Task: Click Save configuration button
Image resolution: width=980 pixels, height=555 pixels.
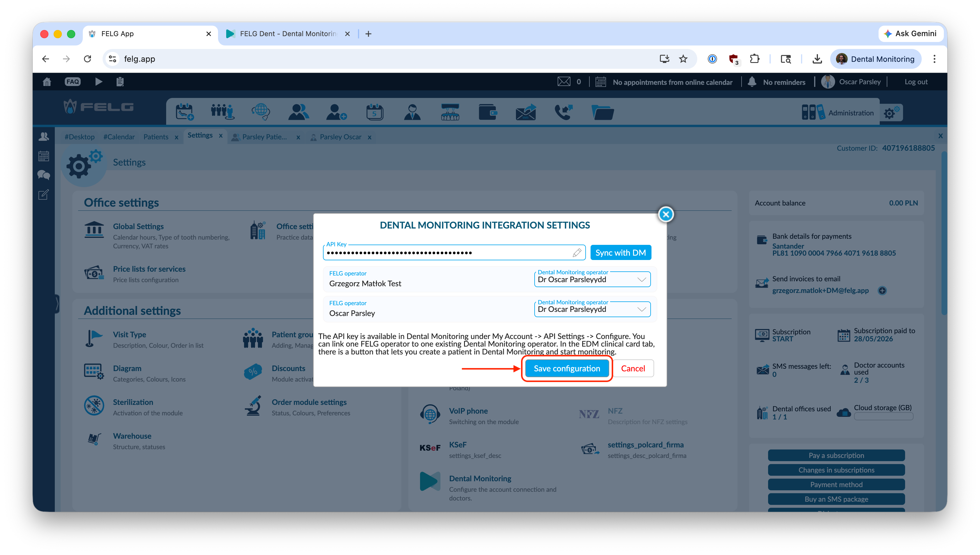Action: point(566,368)
